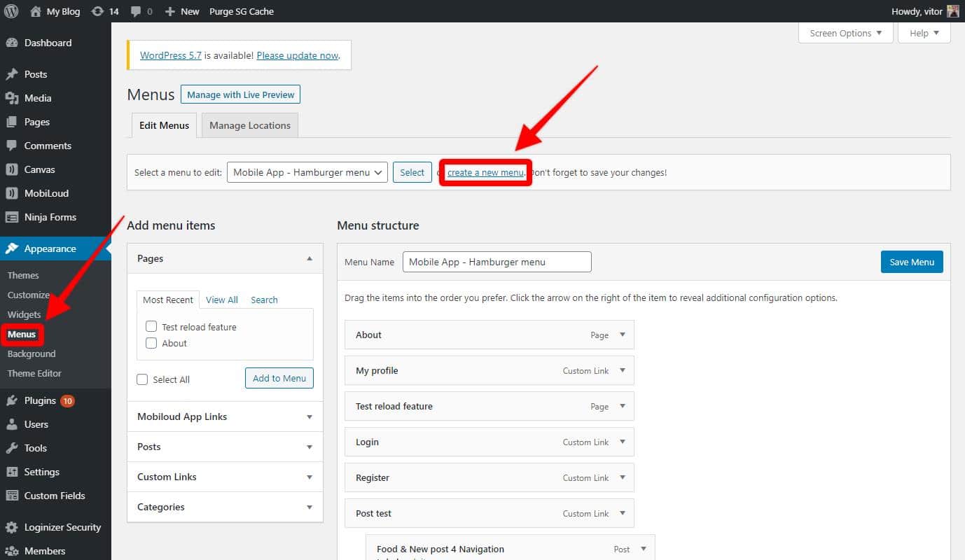
Task: Open Customize submenu item
Action: click(x=29, y=295)
